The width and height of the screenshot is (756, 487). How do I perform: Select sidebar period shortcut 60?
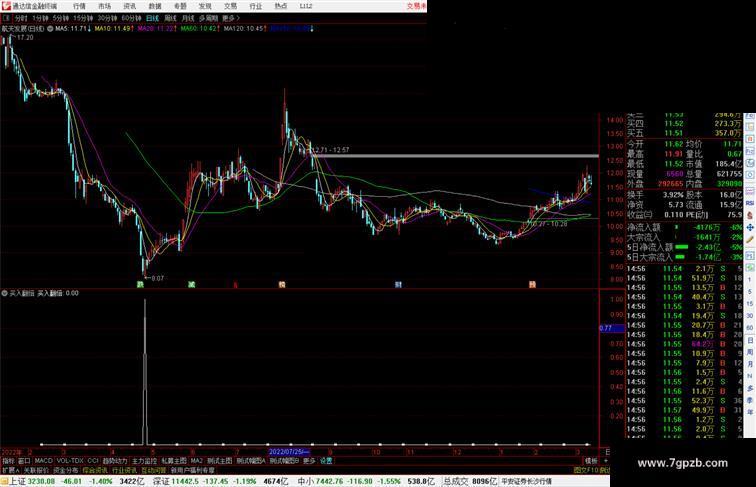pos(750,328)
